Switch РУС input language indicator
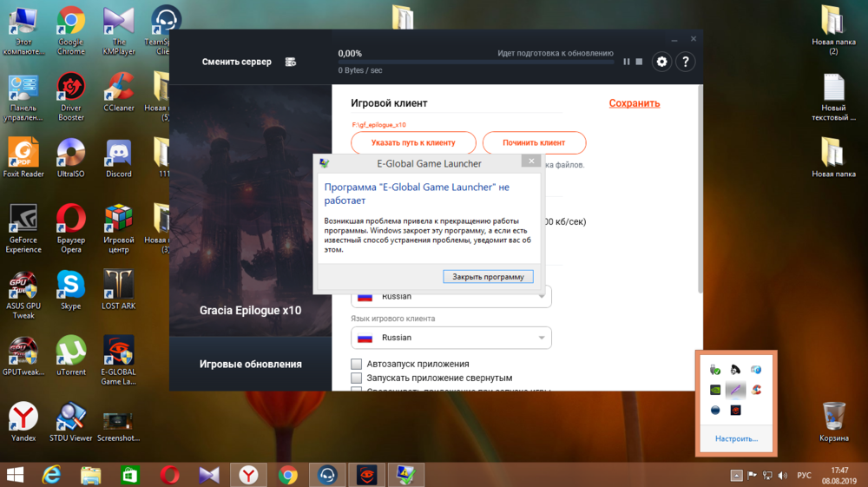The image size is (868, 487). [x=804, y=476]
